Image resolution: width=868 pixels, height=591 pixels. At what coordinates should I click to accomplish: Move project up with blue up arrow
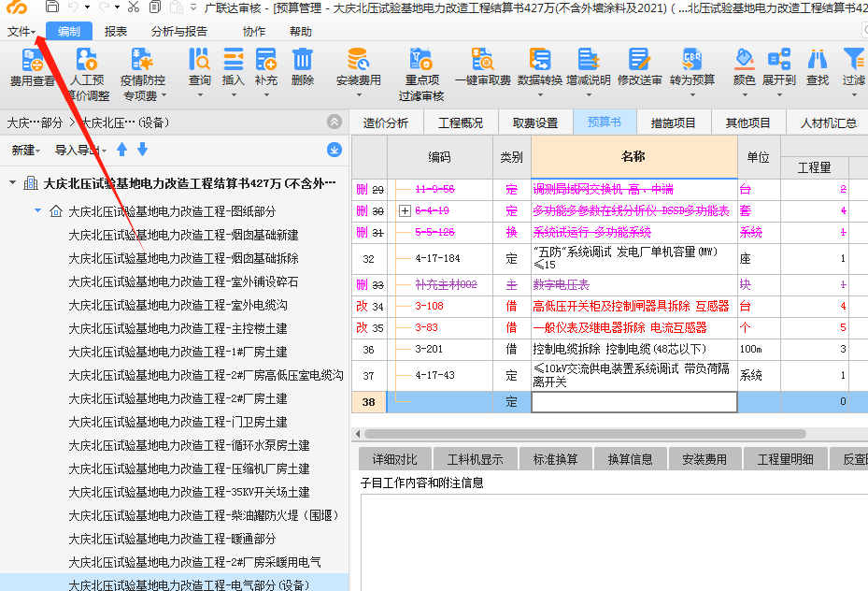tap(121, 150)
